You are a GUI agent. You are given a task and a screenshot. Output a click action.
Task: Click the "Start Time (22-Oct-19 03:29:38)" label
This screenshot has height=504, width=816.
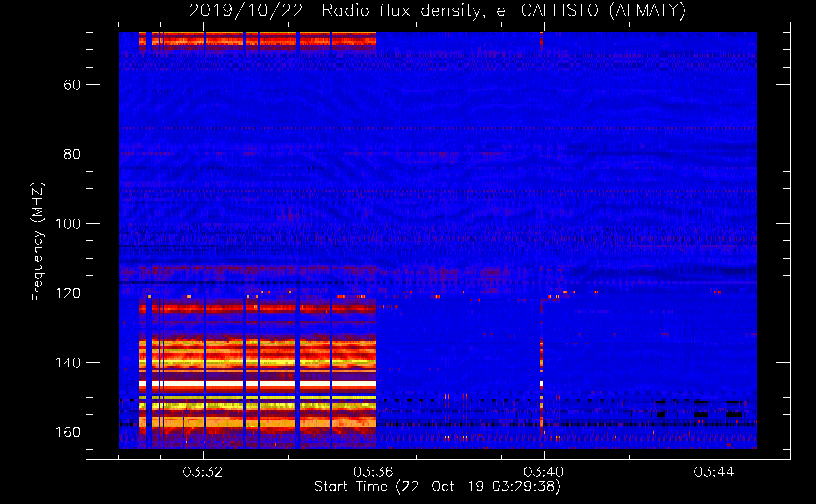click(x=437, y=487)
